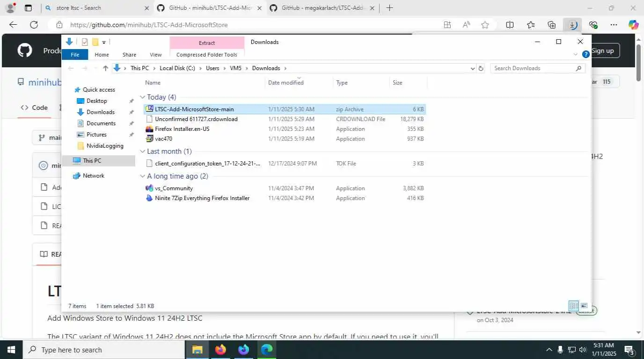
Task: Open customize quick access toolbar dropdown
Action: tap(104, 43)
